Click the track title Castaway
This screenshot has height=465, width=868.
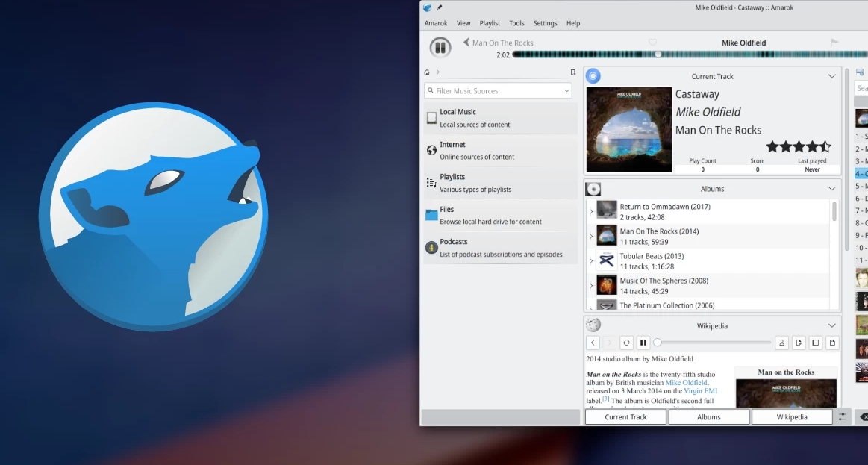coord(697,94)
